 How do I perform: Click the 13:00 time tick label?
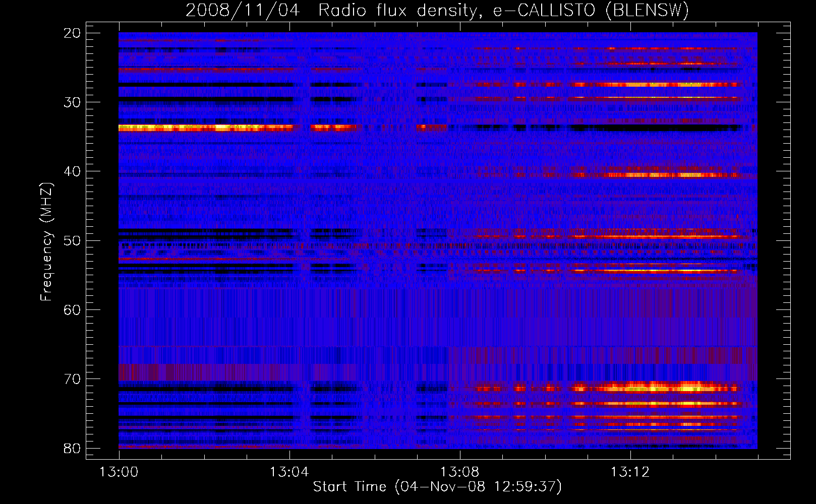coord(119,472)
